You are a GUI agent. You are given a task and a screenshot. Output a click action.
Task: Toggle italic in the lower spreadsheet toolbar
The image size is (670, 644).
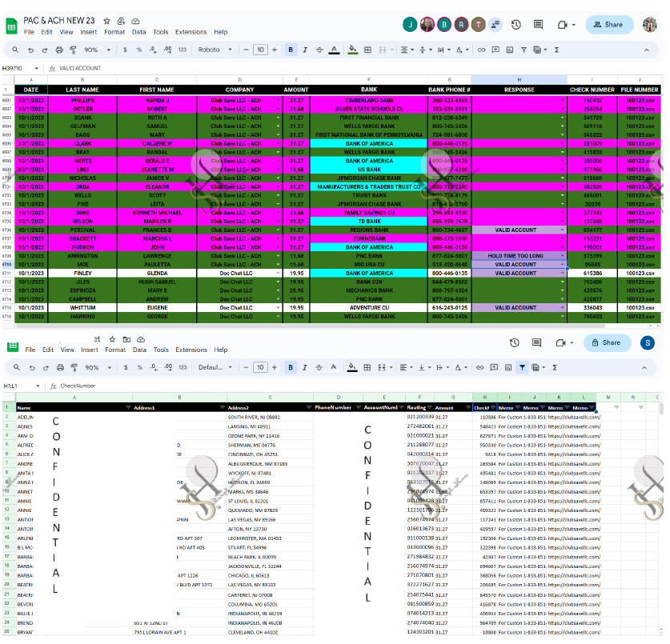coord(306,367)
